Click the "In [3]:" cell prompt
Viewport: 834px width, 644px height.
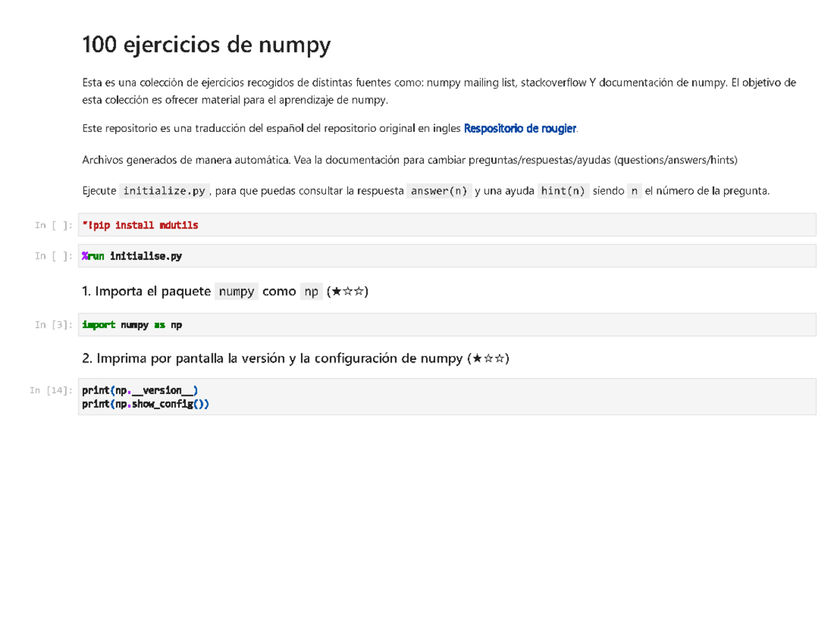pos(53,324)
